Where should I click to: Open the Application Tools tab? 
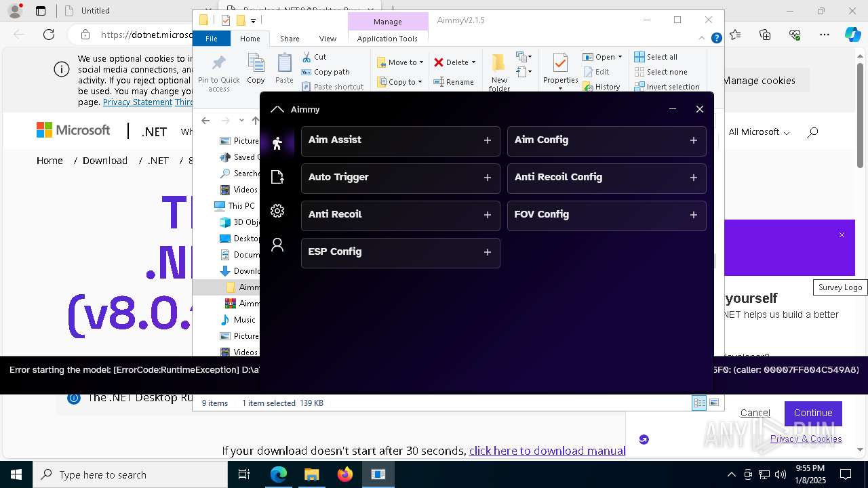(387, 39)
